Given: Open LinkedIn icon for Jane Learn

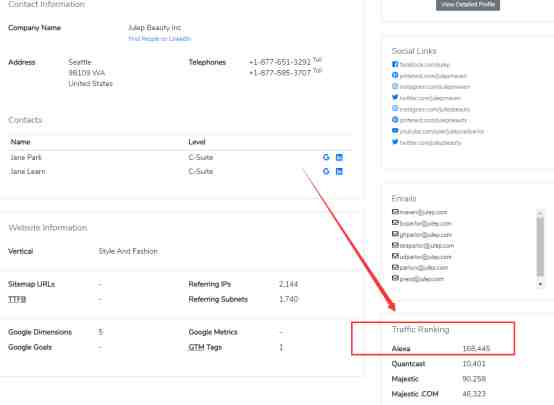Looking at the screenshot, I should pos(339,171).
